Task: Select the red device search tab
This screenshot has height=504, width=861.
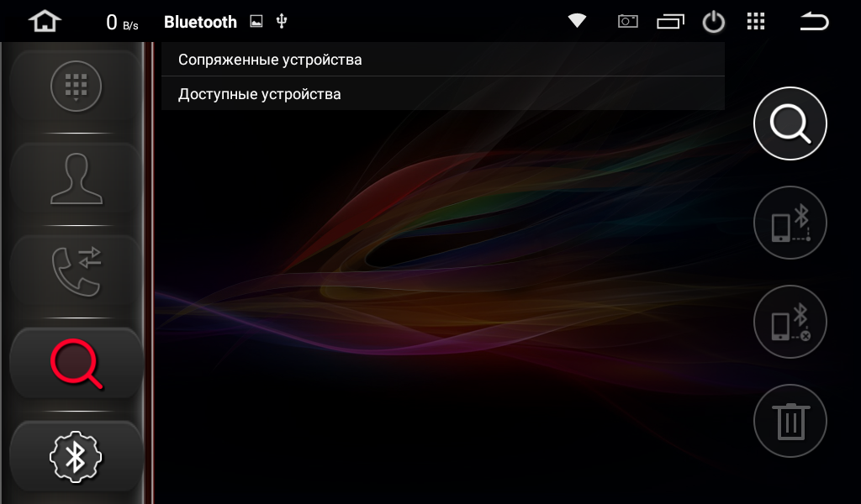Action: click(x=77, y=364)
